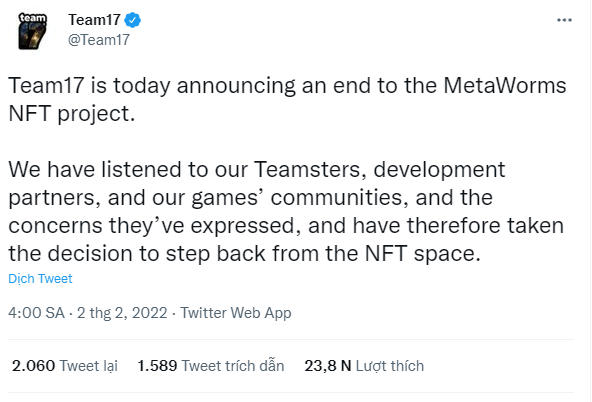Click the blue verified badge icon

tap(133, 20)
